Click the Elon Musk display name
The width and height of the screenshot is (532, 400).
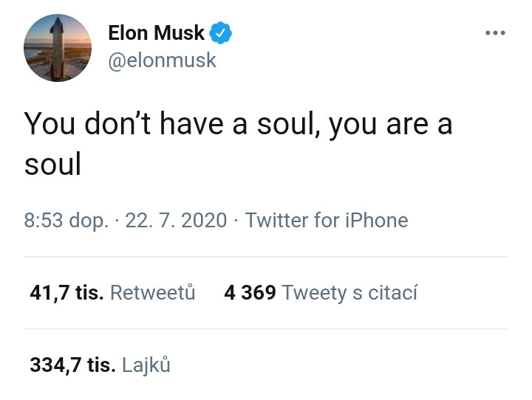click(x=156, y=32)
